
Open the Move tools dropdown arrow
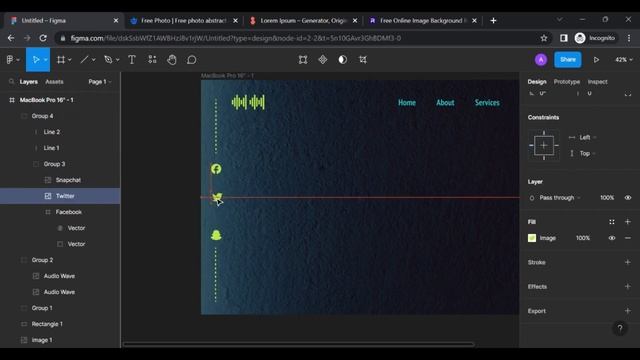click(45, 60)
